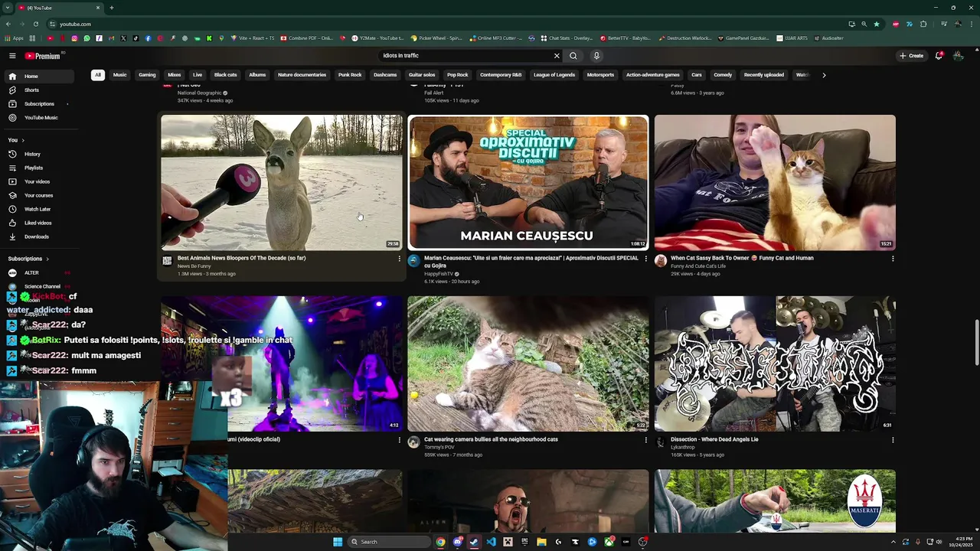Screen dimensions: 980x551
Task: Open options menu for Marian Ceausescu video
Action: pos(645,259)
